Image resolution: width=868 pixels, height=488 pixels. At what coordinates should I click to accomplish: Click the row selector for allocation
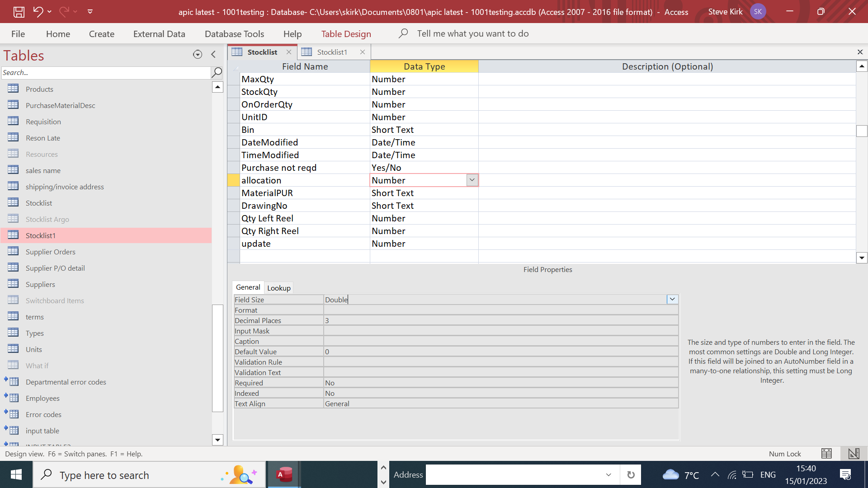pos(233,180)
